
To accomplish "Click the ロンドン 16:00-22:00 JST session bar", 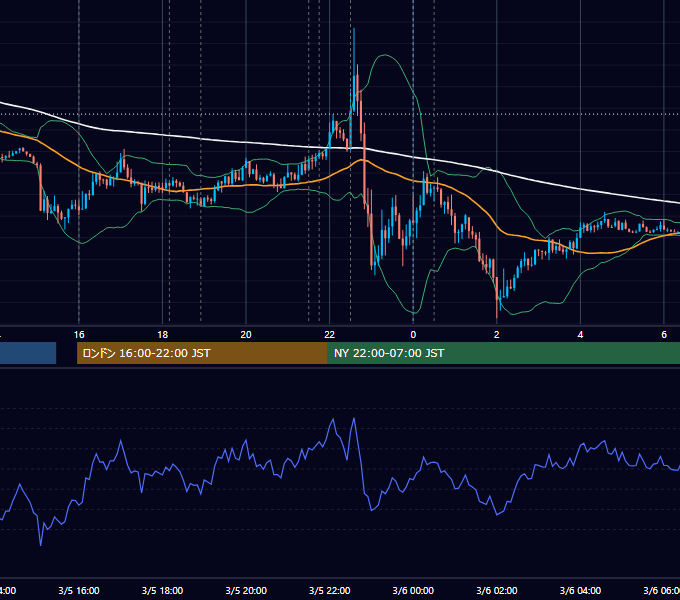I will click(202, 353).
